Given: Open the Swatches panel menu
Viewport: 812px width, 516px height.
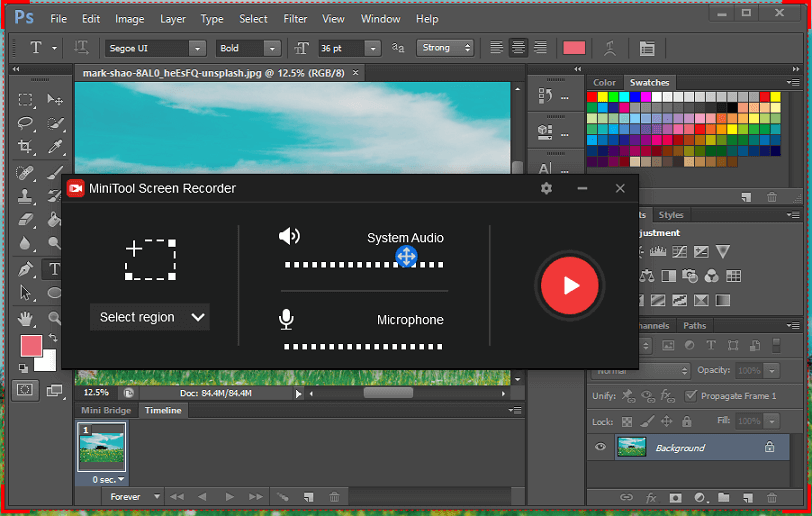Looking at the screenshot, I should (793, 82).
